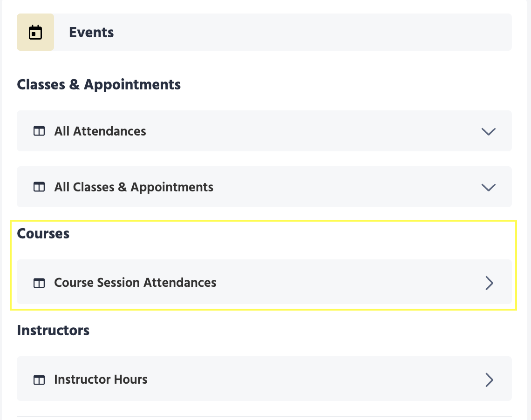Click the Events section title
The height and width of the screenshot is (420, 531).
pos(91,33)
